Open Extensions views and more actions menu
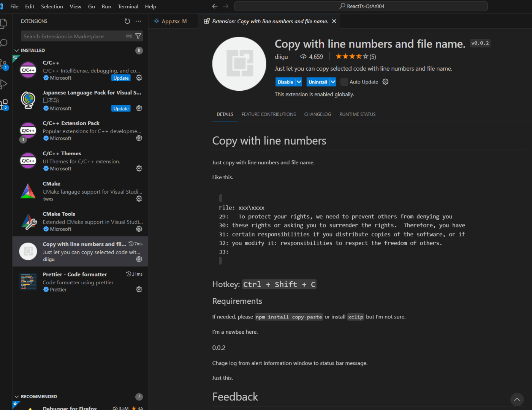 [x=138, y=21]
